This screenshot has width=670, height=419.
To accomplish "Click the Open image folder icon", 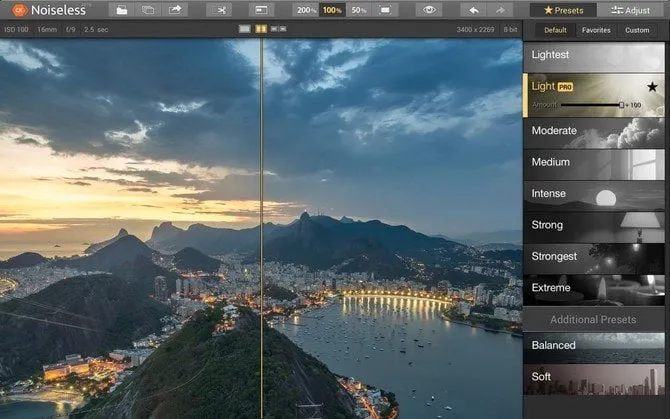I will pos(121,10).
